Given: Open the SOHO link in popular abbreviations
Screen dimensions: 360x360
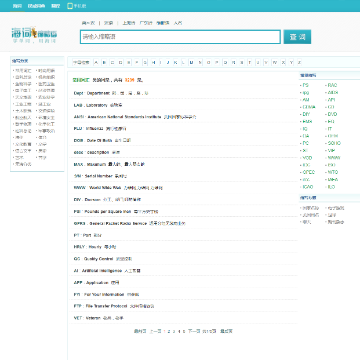Looking at the screenshot, I should coord(334,143).
